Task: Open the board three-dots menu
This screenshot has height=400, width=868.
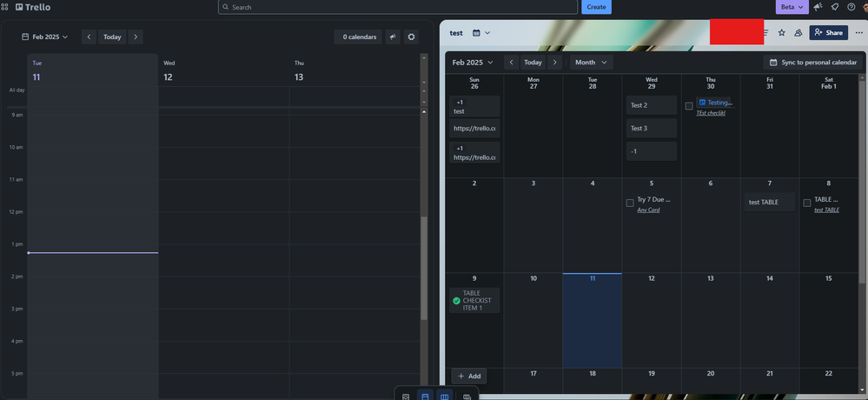Action: (x=859, y=33)
